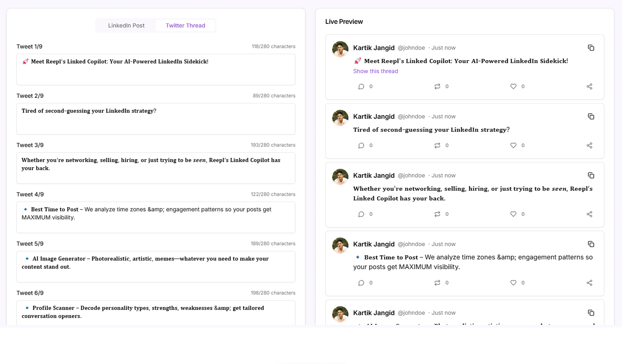Click the '189/280 characters' counter

[273, 244]
